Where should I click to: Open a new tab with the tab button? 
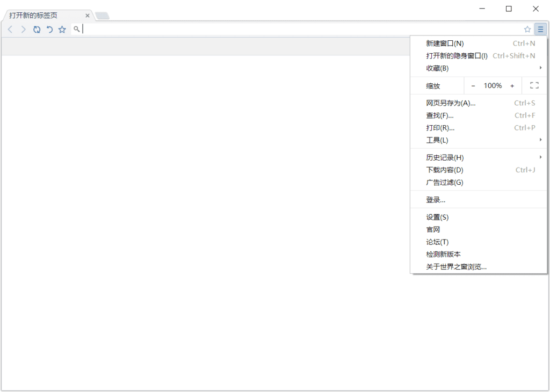click(103, 16)
